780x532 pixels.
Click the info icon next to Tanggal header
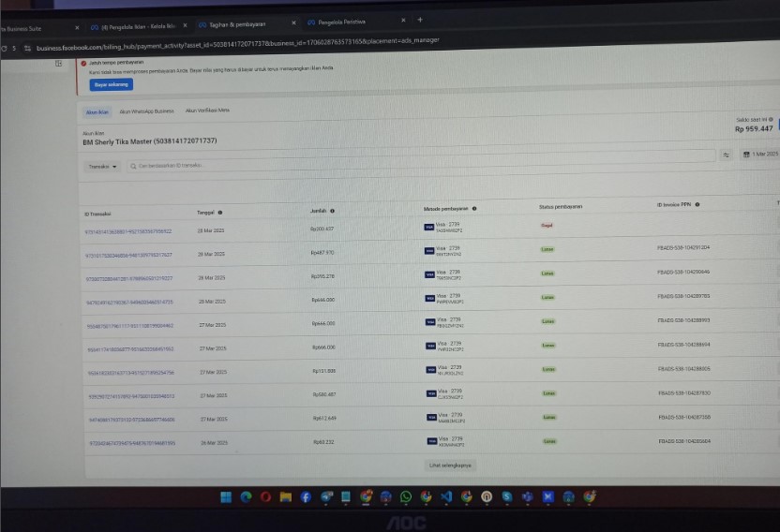coord(220,213)
